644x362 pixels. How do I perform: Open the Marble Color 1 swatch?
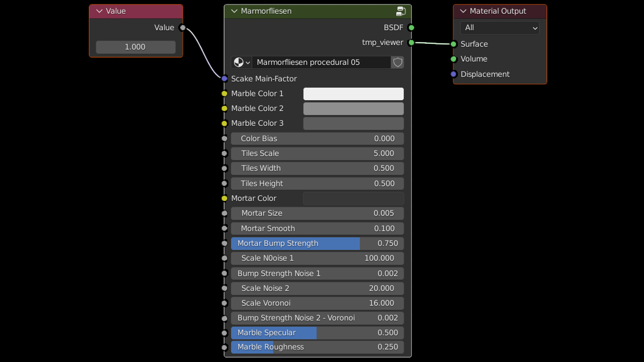tap(353, 93)
